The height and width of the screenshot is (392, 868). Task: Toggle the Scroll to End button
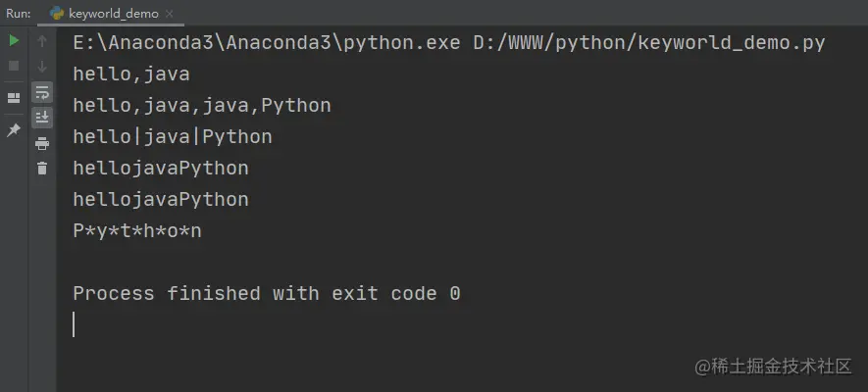tap(42, 118)
